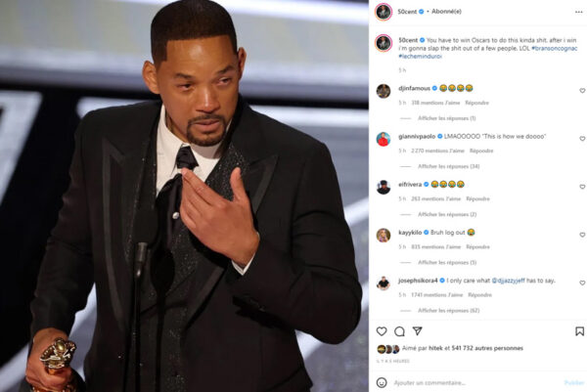
Task: Like giannivpaolo's comment heart
Action: tap(582, 139)
